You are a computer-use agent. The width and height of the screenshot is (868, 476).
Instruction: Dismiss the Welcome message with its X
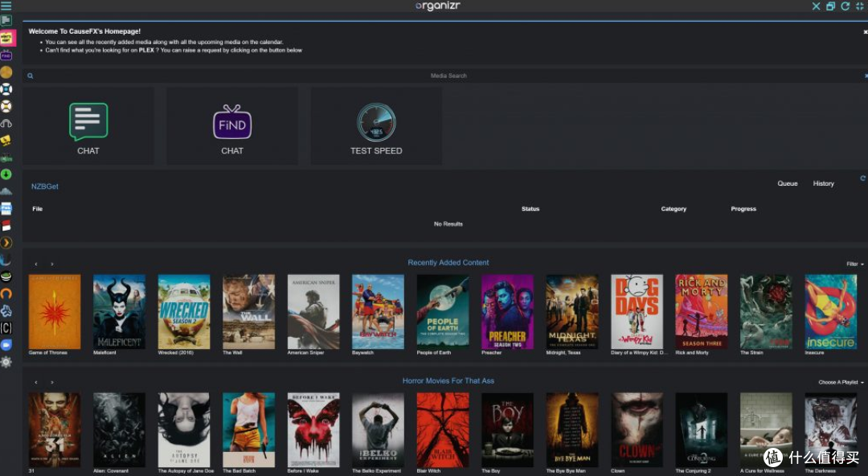pyautogui.click(x=866, y=32)
